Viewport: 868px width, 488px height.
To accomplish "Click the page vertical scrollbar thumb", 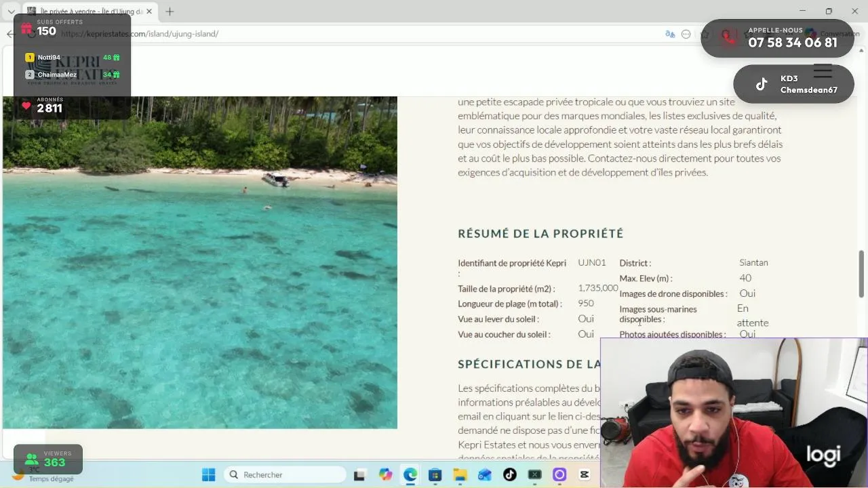I will pos(862,274).
